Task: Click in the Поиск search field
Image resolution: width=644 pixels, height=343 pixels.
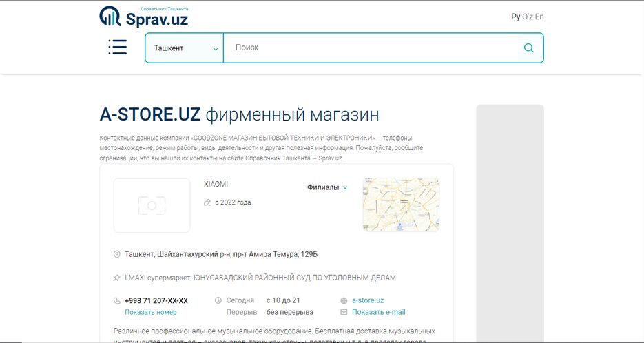Action: pyautogui.click(x=372, y=48)
